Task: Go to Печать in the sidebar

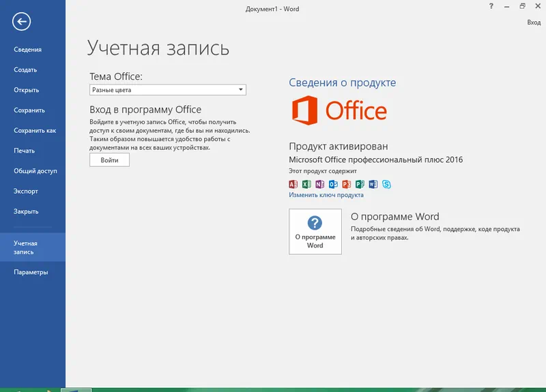Action: [x=24, y=151]
